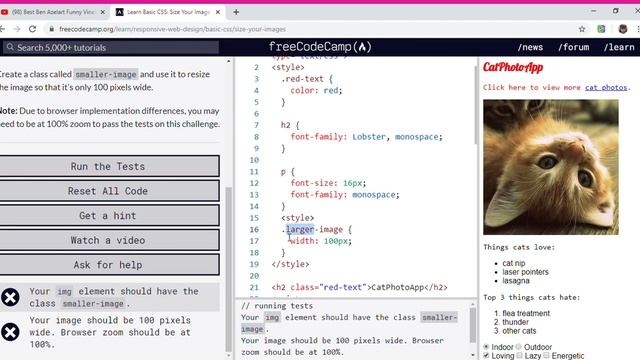640x360 pixels.
Task: Click failed test icon for smaller-image class
Action: click(x=10, y=297)
